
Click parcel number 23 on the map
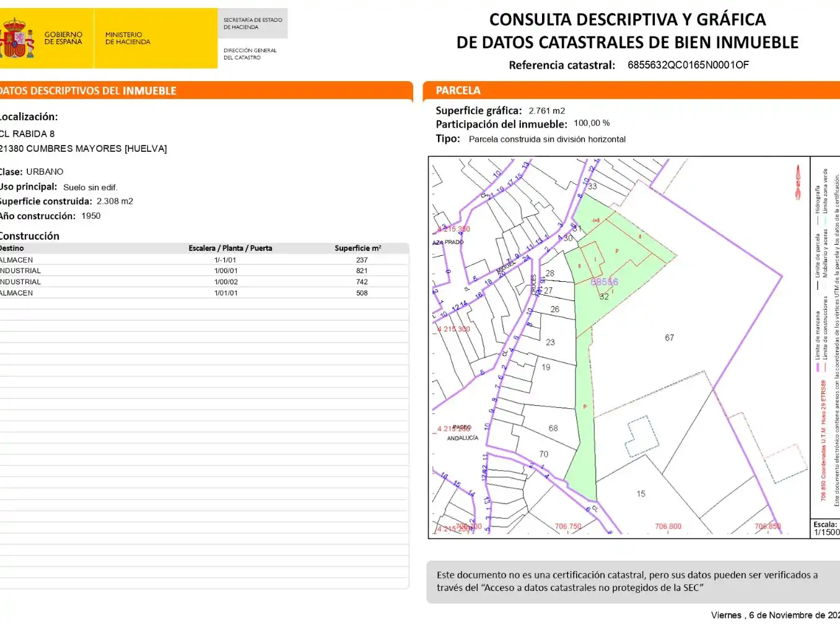pyautogui.click(x=550, y=342)
